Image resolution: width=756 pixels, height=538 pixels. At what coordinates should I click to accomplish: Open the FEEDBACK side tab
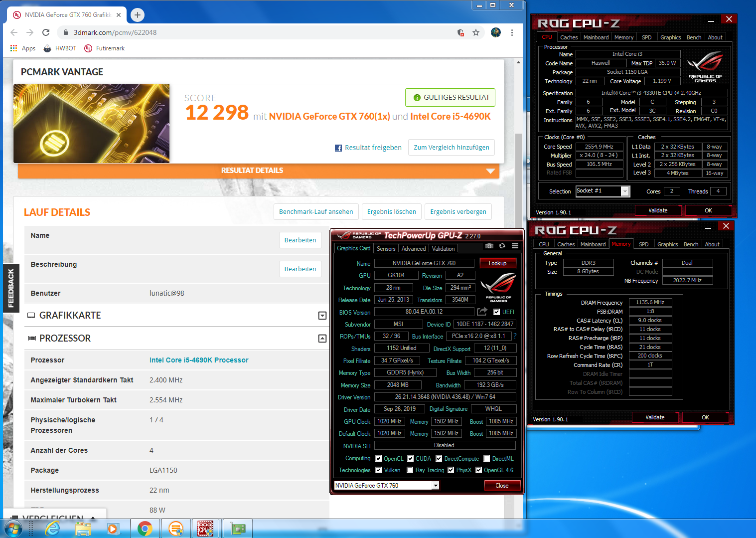pyautogui.click(x=11, y=288)
